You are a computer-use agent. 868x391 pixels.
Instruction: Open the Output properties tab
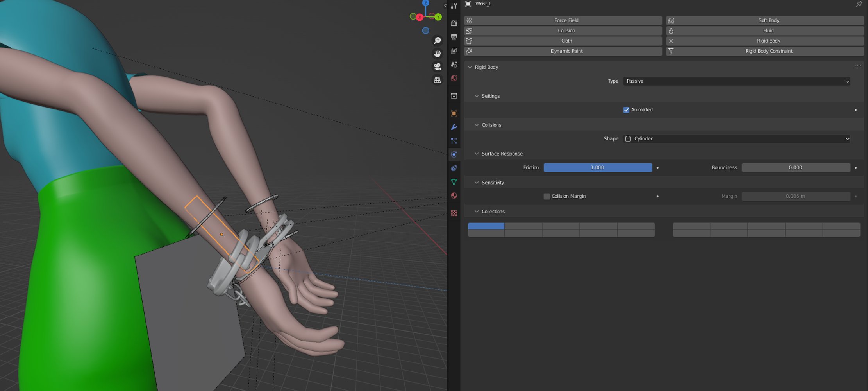(454, 37)
